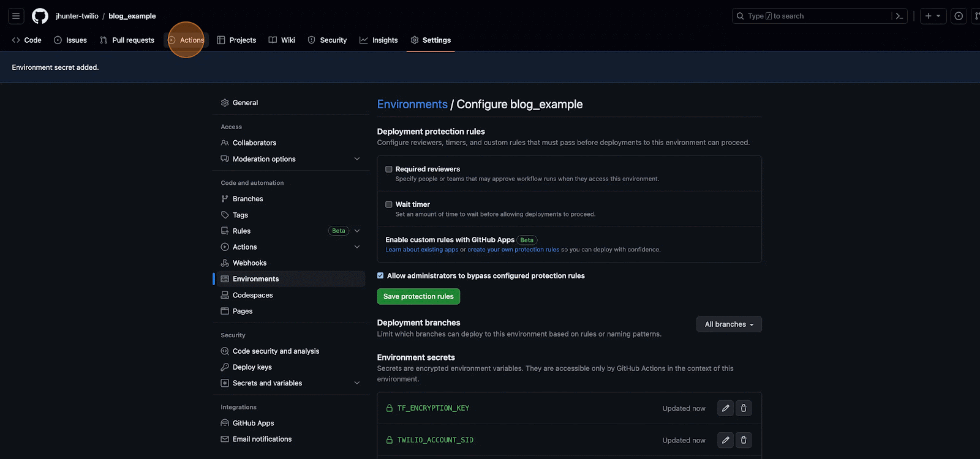Switch to the Pull requests tab

127,40
